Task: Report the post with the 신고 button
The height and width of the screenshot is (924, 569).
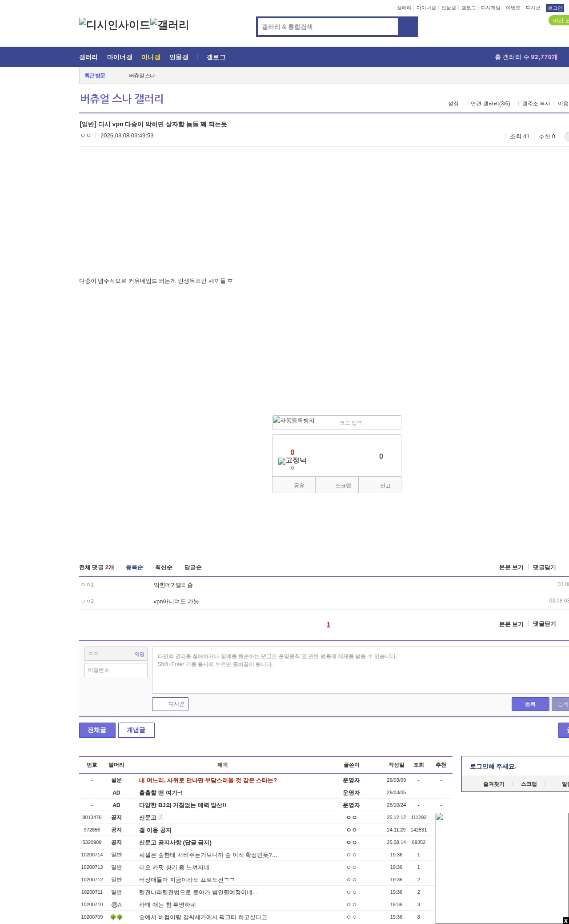Action: pos(380,485)
